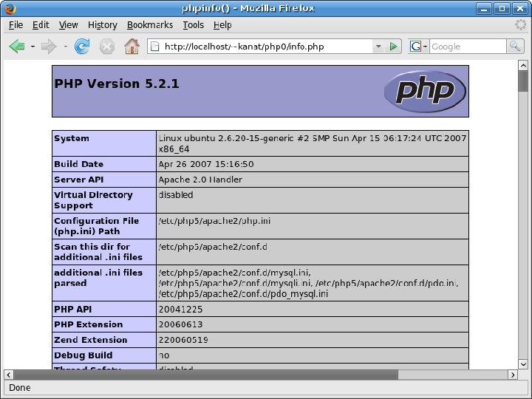Click the 'additional .ini files parsed' label
The image size is (532, 399).
click(x=98, y=278)
